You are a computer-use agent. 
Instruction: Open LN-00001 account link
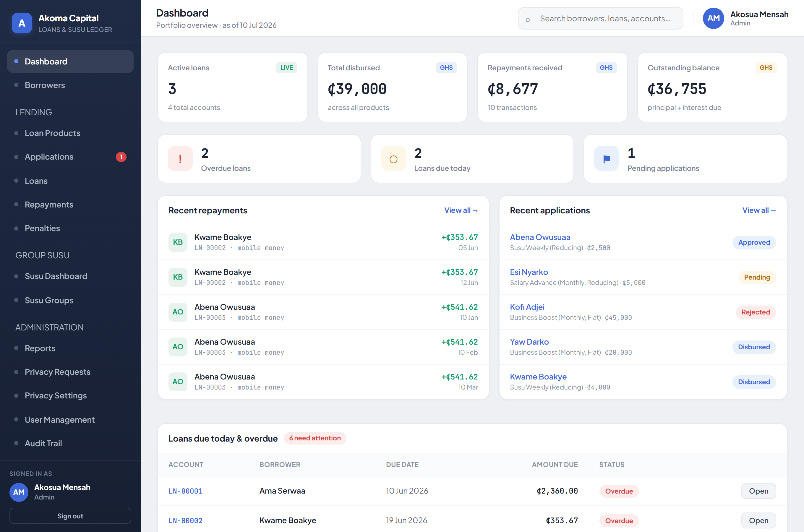click(186, 491)
